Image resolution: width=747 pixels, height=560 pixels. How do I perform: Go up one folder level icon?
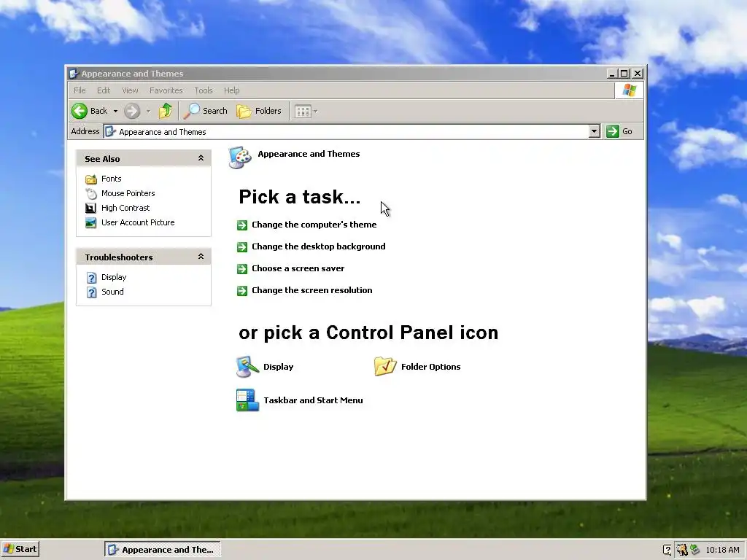166,111
